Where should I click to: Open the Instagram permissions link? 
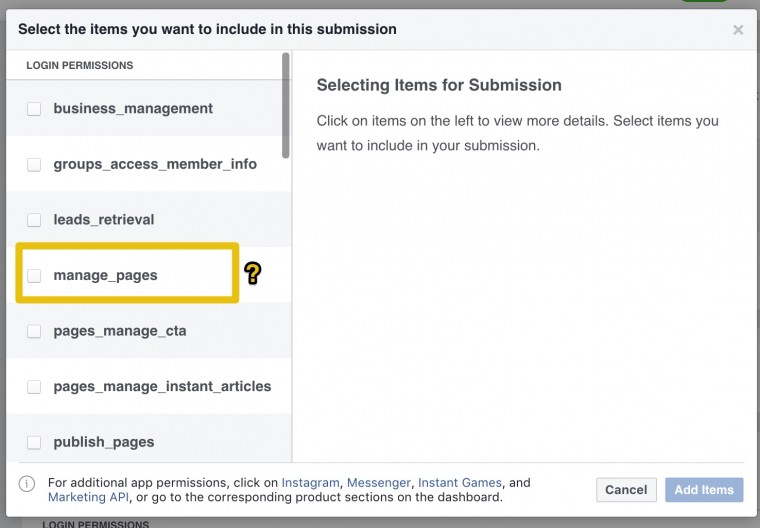click(310, 483)
